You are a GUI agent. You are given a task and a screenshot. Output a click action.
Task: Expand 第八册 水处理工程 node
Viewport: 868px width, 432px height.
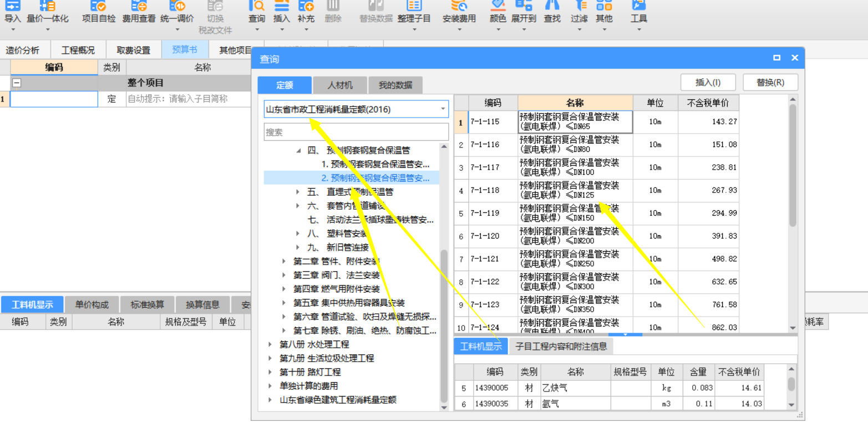270,344
